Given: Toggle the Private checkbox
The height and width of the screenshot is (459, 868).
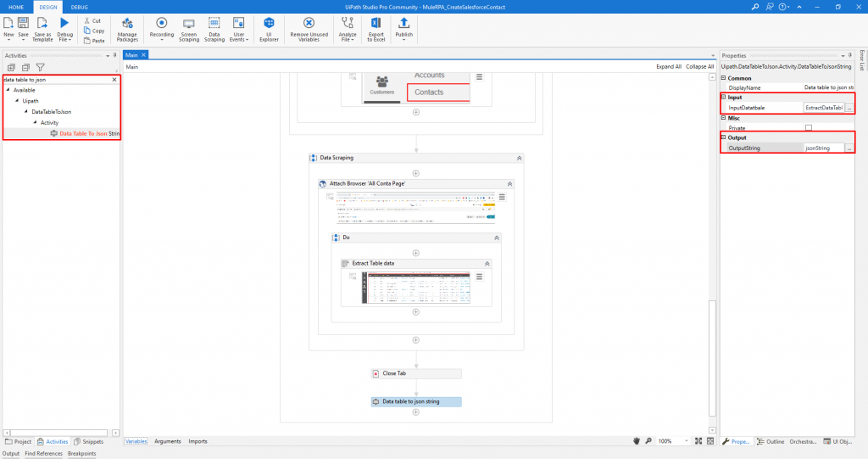Looking at the screenshot, I should point(809,128).
